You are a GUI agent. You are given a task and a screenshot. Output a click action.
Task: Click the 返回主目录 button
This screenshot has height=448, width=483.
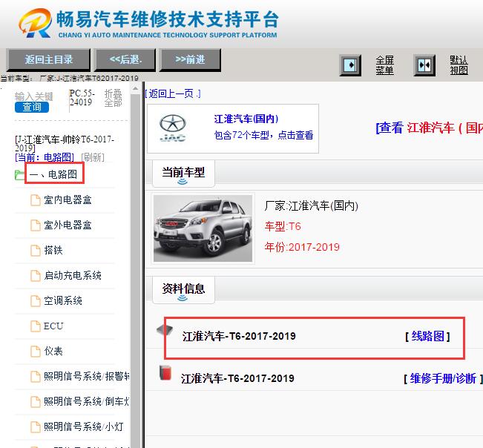pos(48,60)
